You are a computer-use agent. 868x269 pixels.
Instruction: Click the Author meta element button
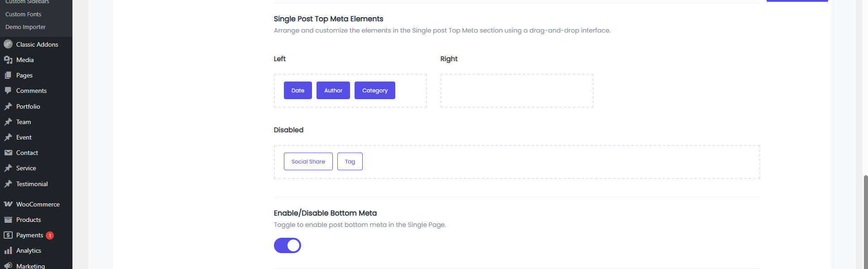(333, 90)
